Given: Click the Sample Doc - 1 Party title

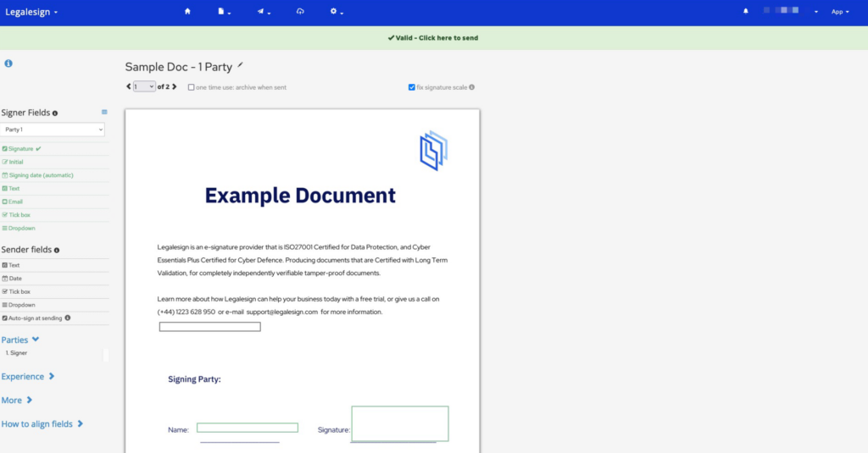Looking at the screenshot, I should tap(178, 67).
